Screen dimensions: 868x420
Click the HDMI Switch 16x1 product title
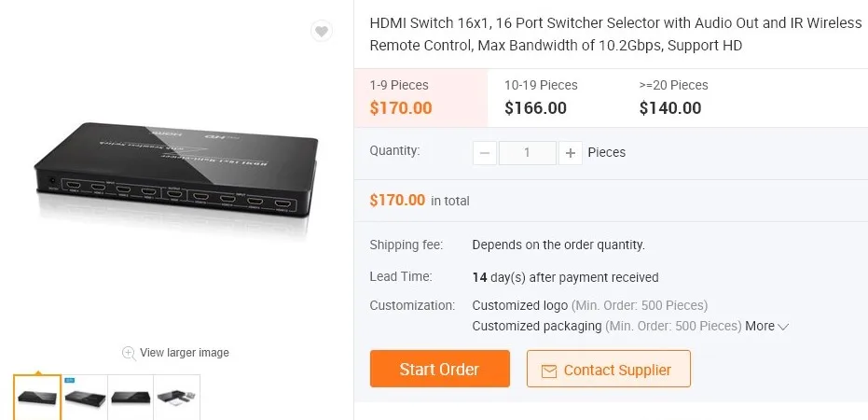[x=615, y=35]
